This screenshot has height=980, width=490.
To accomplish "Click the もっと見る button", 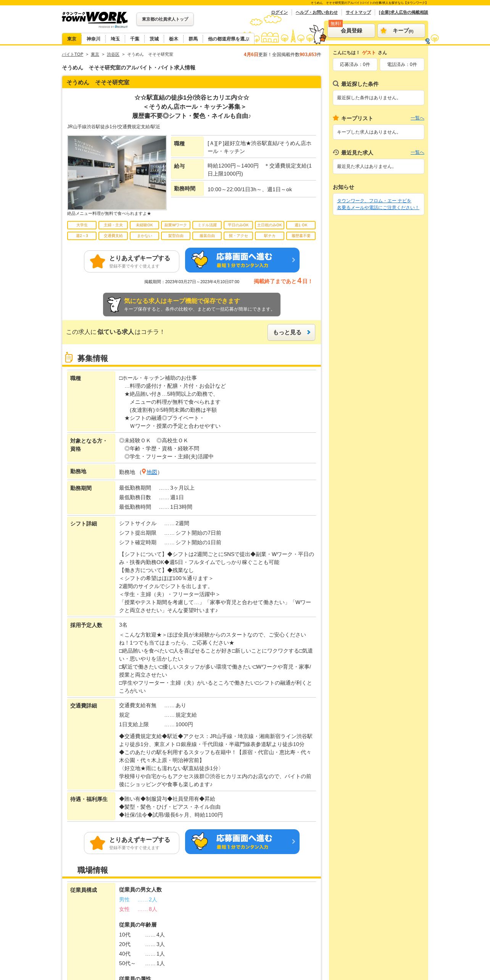I will coord(291,332).
